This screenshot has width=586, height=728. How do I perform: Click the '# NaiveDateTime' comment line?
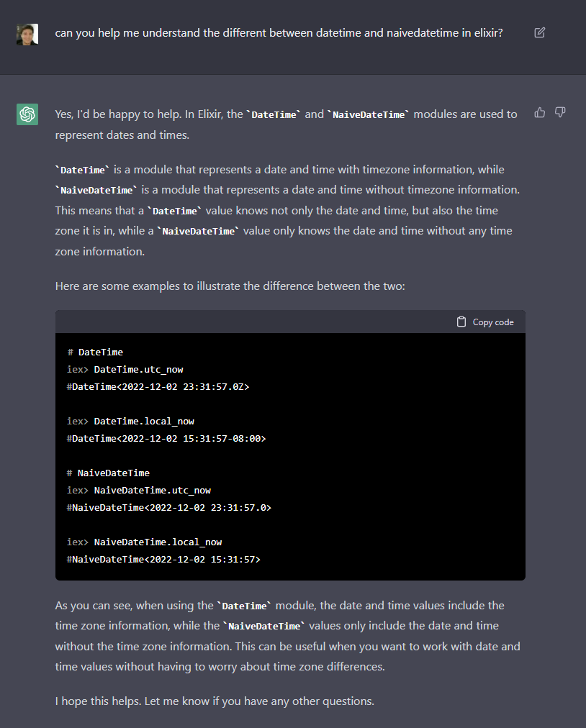tap(108, 473)
